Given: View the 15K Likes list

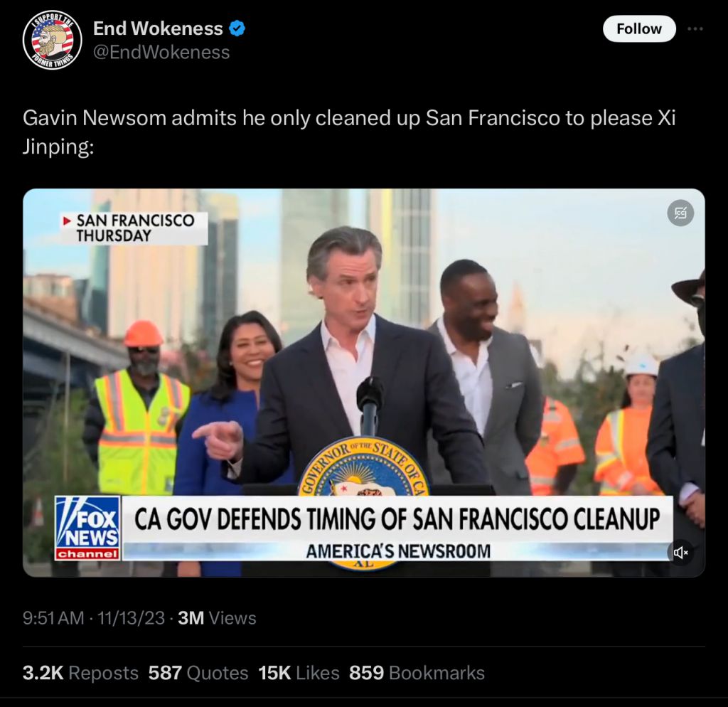Looking at the screenshot, I should point(299,673).
